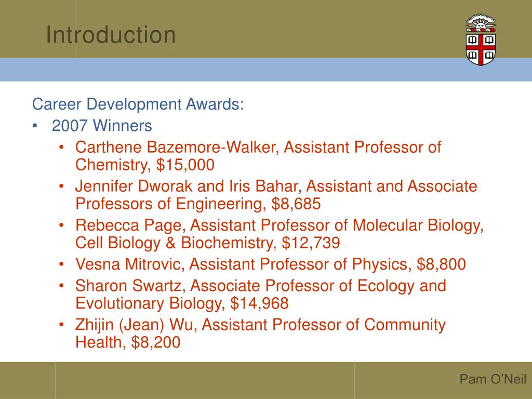Click the $8,800 Physics award amount
The width and height of the screenshot is (532, 399).
[441, 264]
